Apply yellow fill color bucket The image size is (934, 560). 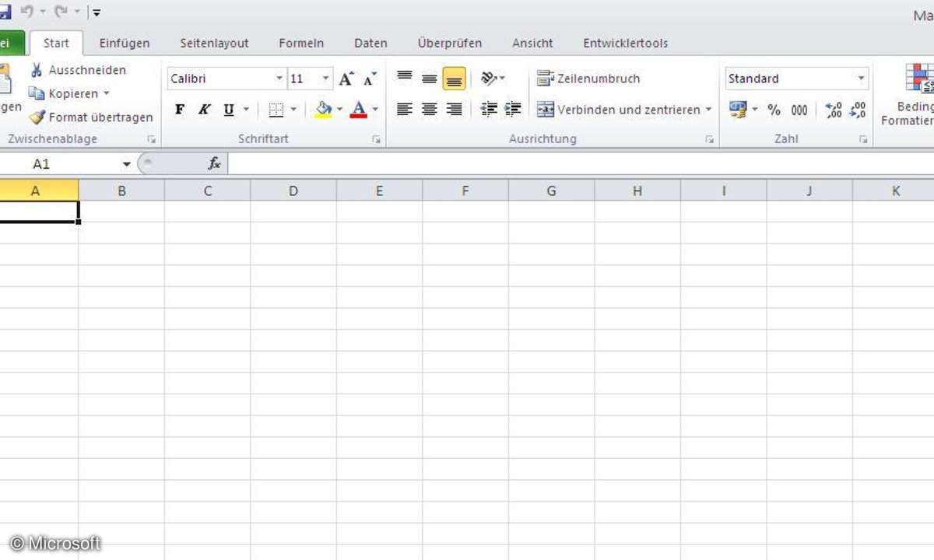tap(324, 110)
